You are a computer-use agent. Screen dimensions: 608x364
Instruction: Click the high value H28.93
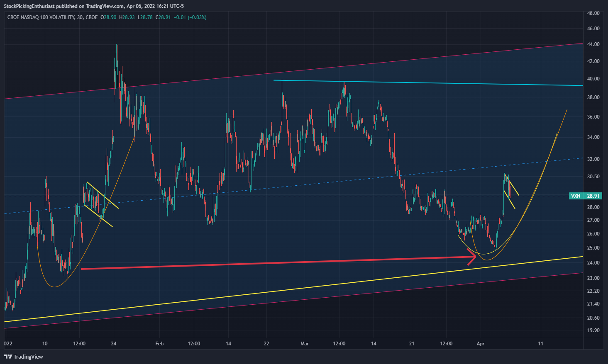(x=127, y=17)
